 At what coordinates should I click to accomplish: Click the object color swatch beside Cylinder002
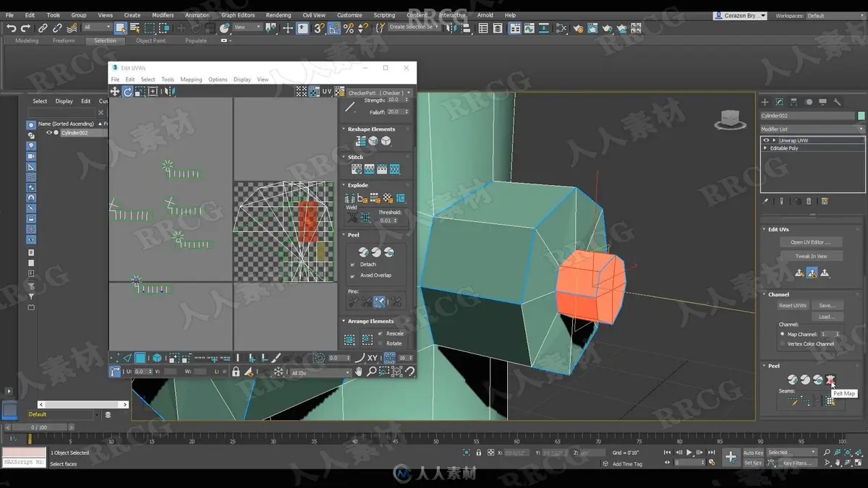tap(861, 116)
